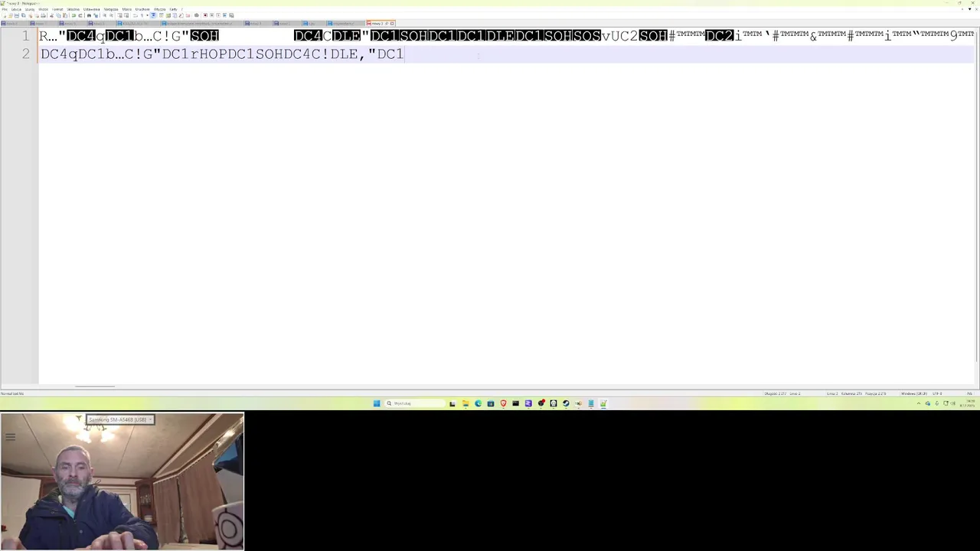Click the taskbar clock and date
The height and width of the screenshot is (551, 980).
[969, 403]
